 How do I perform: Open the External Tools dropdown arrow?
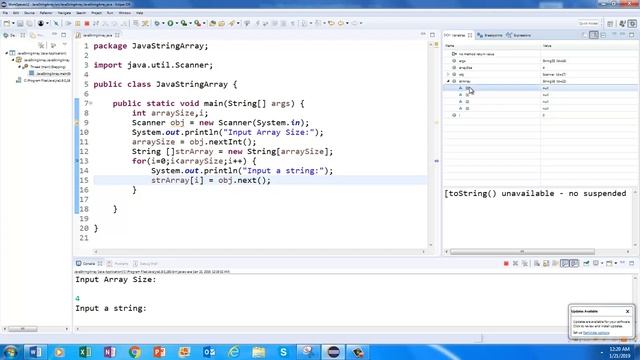(204, 23)
